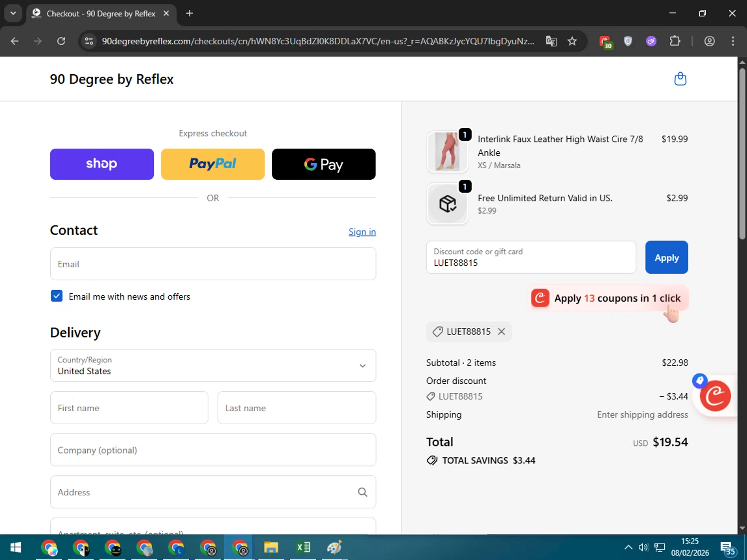Screen dimensions: 747x560
Task: Click the first Chrome taskbar icon
Action: (x=49, y=548)
